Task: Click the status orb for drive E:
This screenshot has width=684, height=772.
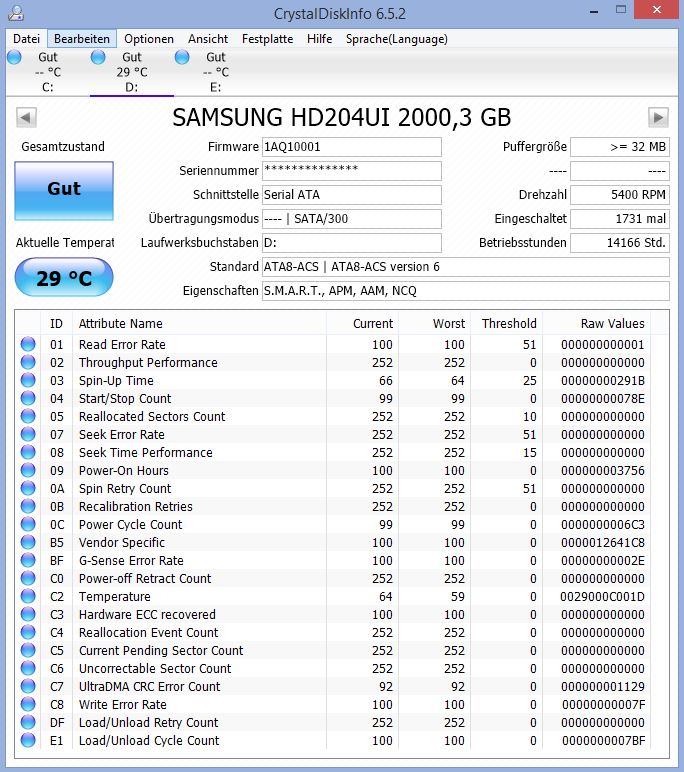Action: 182,57
